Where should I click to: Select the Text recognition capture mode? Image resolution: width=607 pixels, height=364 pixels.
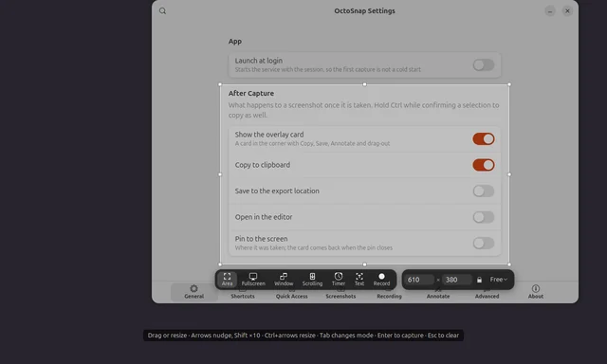pyautogui.click(x=359, y=280)
